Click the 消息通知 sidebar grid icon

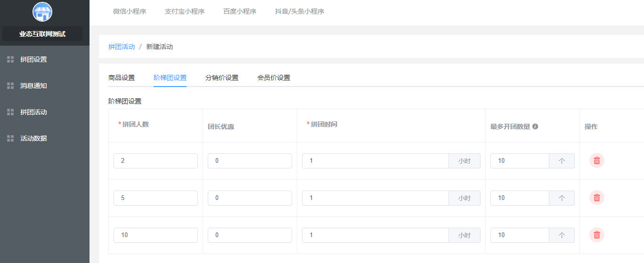coord(10,86)
